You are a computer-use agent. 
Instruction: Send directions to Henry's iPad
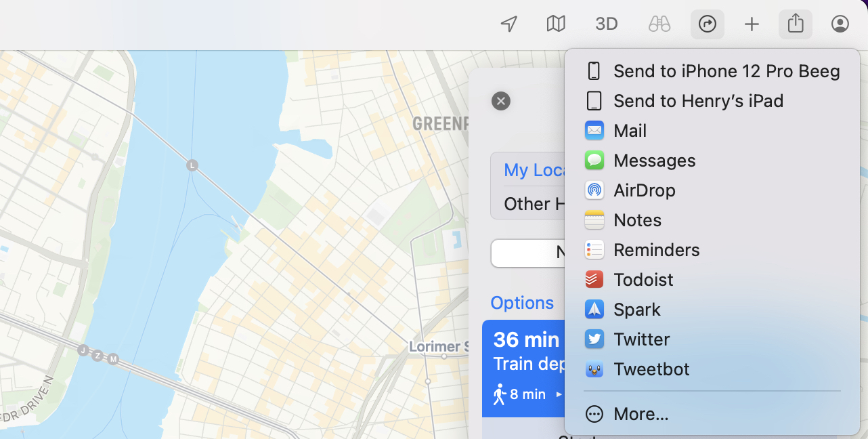click(698, 101)
